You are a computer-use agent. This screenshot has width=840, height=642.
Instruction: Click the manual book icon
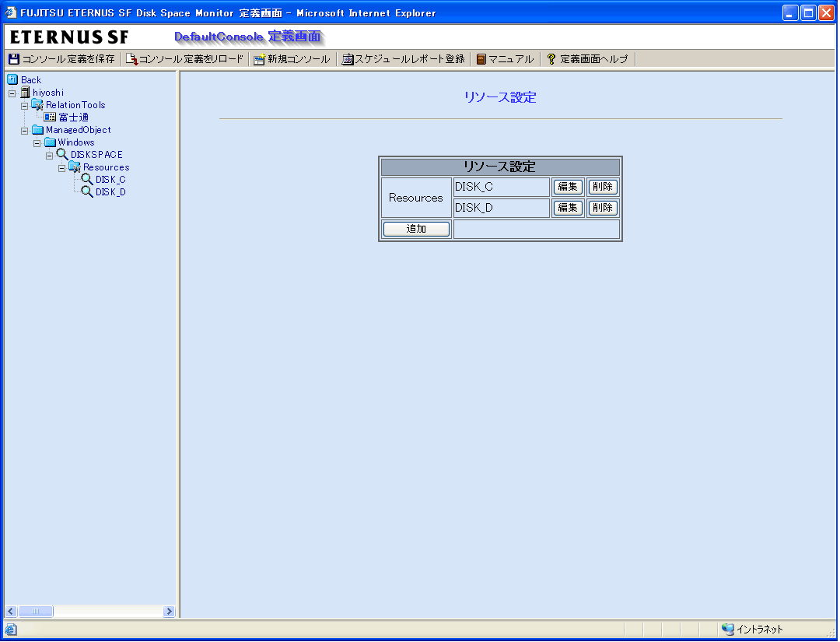click(481, 59)
